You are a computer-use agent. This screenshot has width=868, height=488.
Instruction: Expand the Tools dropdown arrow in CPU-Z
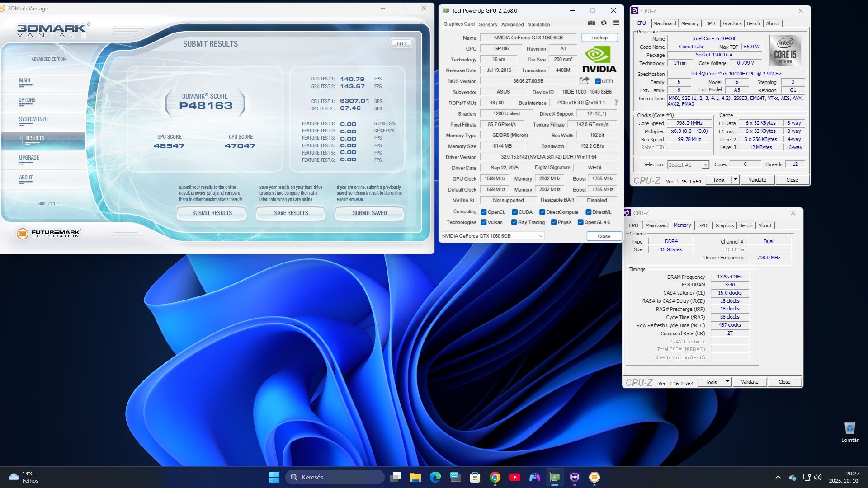735,180
